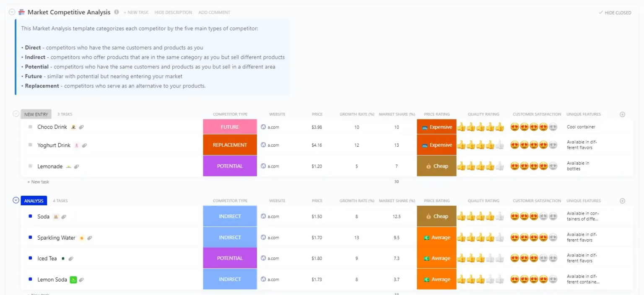The width and height of the screenshot is (644, 295).
Task: Click New task under the NEW ENTRY group
Action: tap(38, 181)
